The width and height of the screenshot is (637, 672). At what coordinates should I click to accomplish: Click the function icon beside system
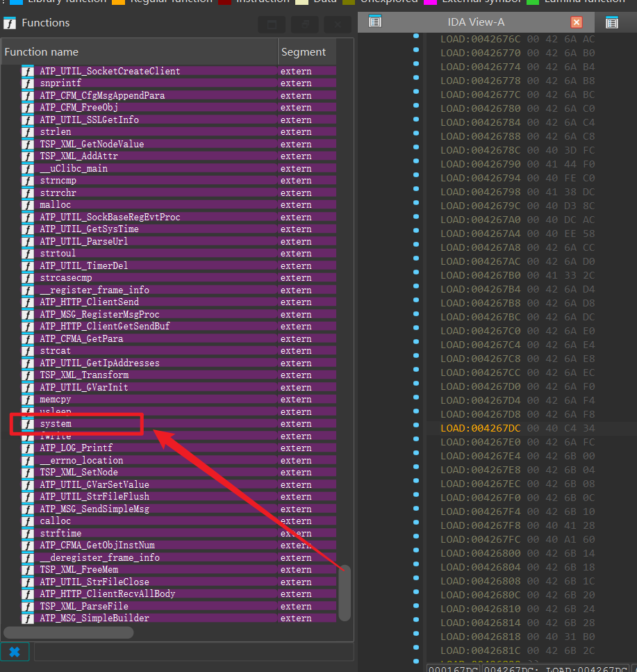[x=28, y=424]
